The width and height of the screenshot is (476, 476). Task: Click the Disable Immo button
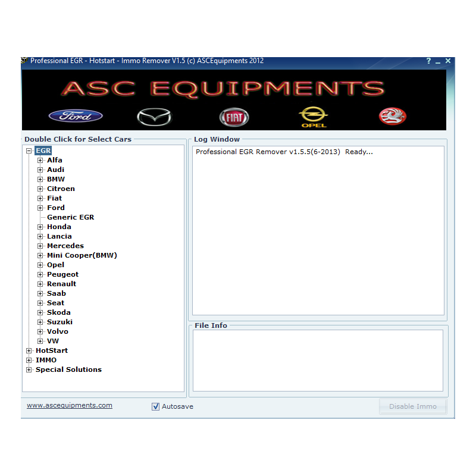(413, 406)
